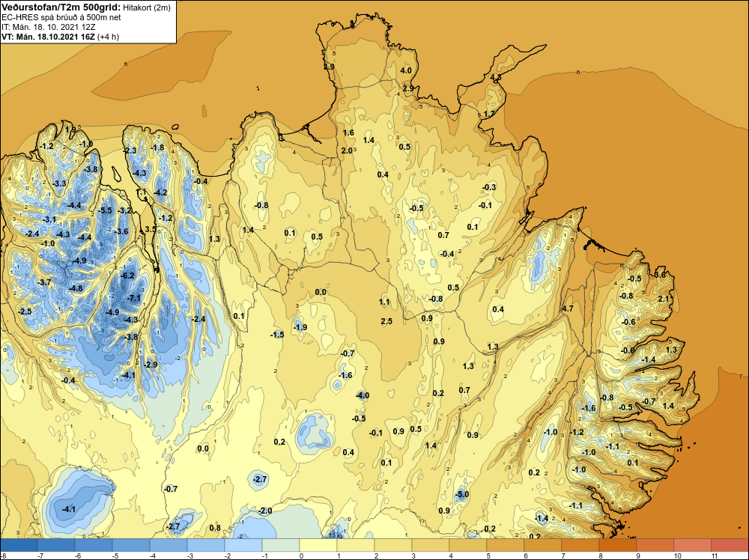Pick the red-orange swatch between 10 and 11

pyautogui.click(x=693, y=545)
